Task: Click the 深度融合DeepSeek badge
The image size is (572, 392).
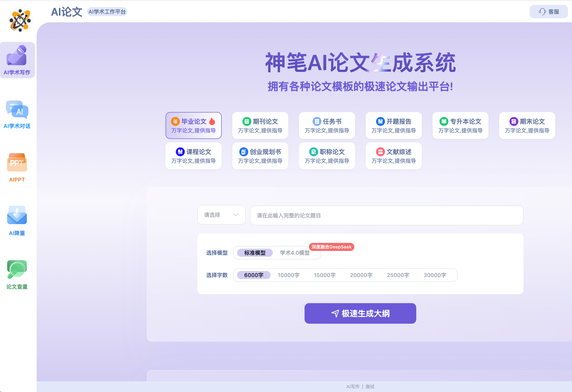Action: pyautogui.click(x=331, y=247)
